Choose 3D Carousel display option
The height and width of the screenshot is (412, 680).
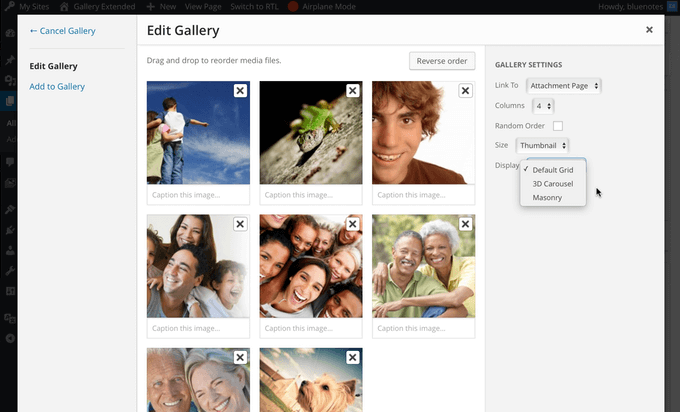click(x=553, y=184)
